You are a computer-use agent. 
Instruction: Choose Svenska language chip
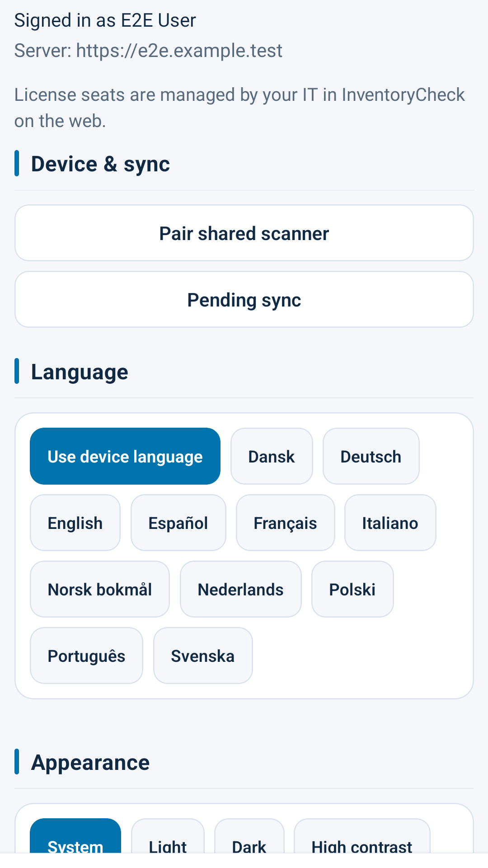(203, 656)
